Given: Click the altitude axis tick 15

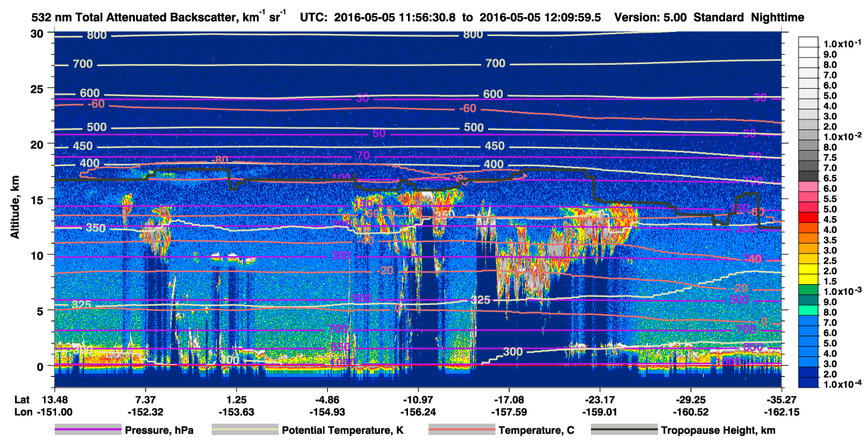Looking at the screenshot, I should (38, 199).
